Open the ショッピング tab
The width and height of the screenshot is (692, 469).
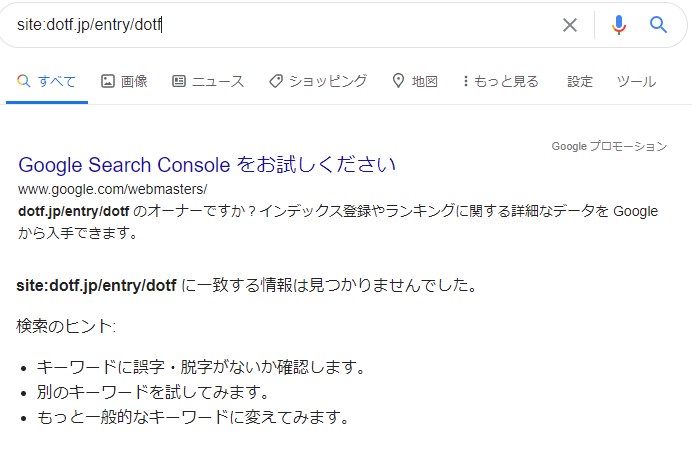tap(318, 81)
